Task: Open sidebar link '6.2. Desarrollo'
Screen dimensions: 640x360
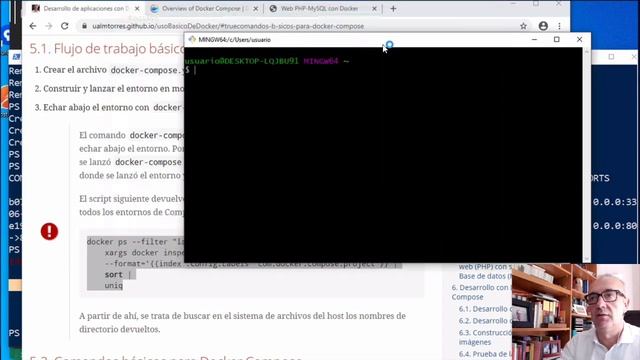Action: (485, 321)
